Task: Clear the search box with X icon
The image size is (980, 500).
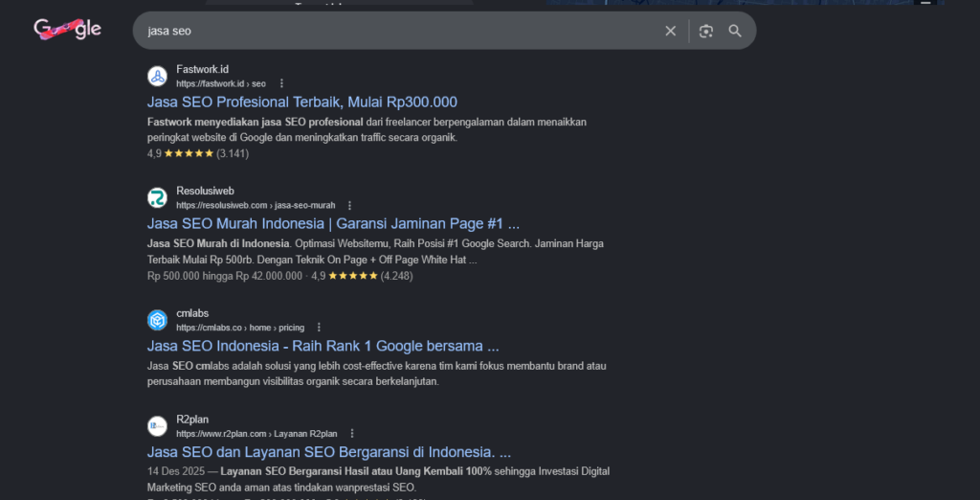Action: (x=671, y=31)
